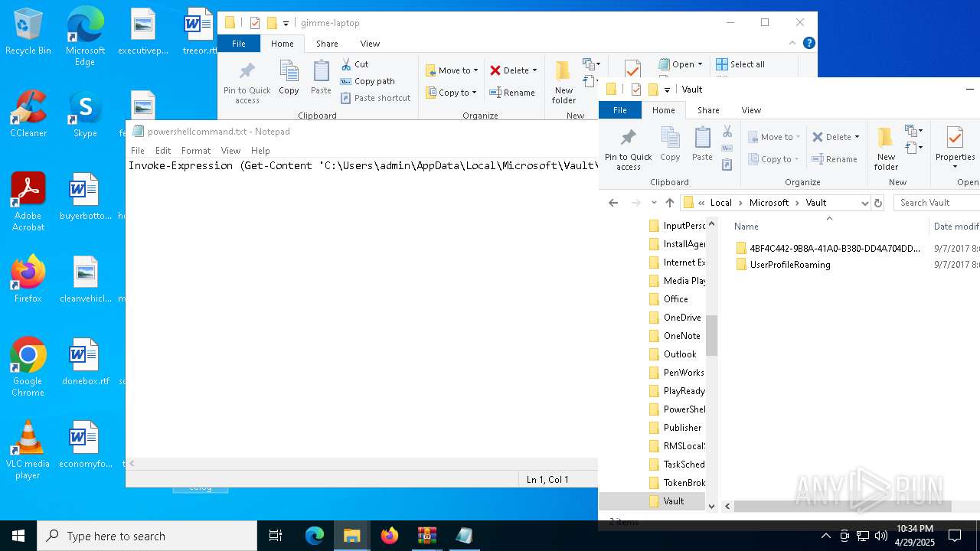The height and width of the screenshot is (551, 980).
Task: Refresh the Vault folder view
Action: pos(878,203)
